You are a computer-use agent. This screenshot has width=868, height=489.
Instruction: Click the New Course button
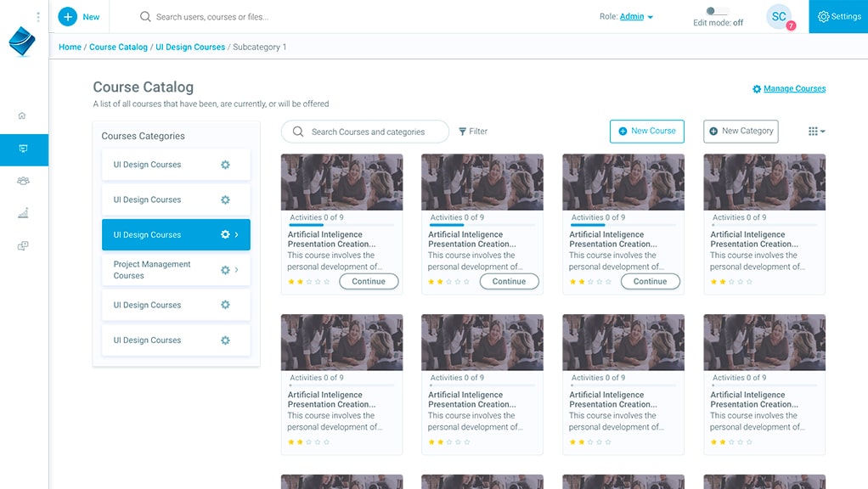(x=646, y=131)
